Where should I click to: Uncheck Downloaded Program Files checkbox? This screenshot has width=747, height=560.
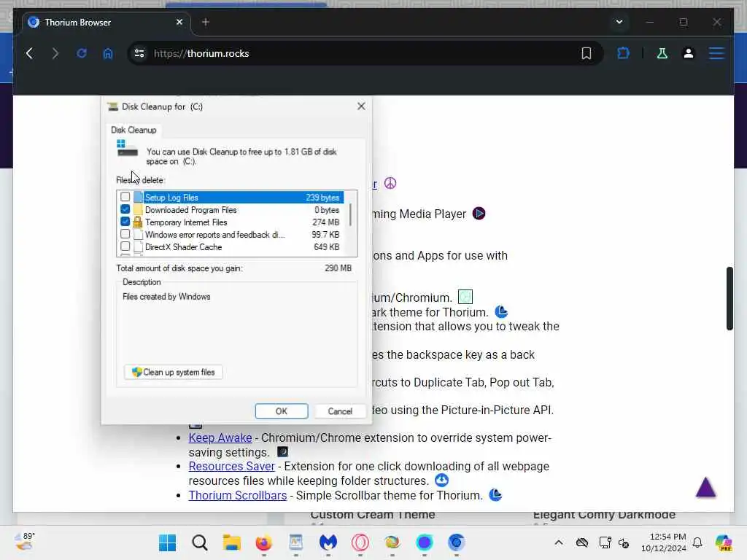(125, 209)
